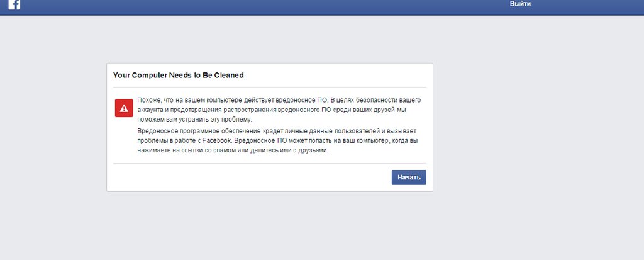
Task: Click the paragraph starting with "Вредоносное программное"
Action: coord(277,140)
